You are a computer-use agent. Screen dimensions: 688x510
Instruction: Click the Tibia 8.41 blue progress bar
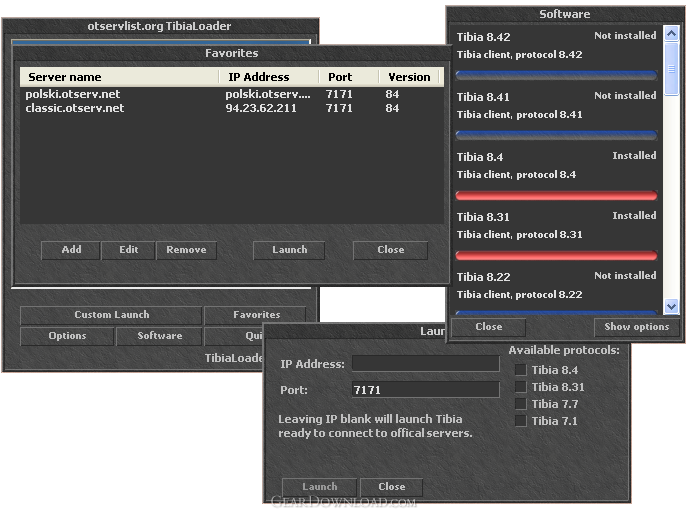pyautogui.click(x=556, y=135)
